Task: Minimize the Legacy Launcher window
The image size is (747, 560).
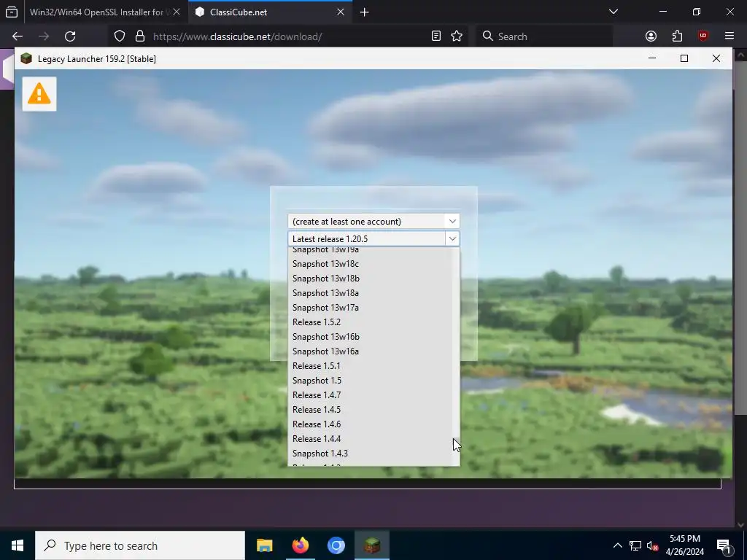Action: click(x=652, y=58)
